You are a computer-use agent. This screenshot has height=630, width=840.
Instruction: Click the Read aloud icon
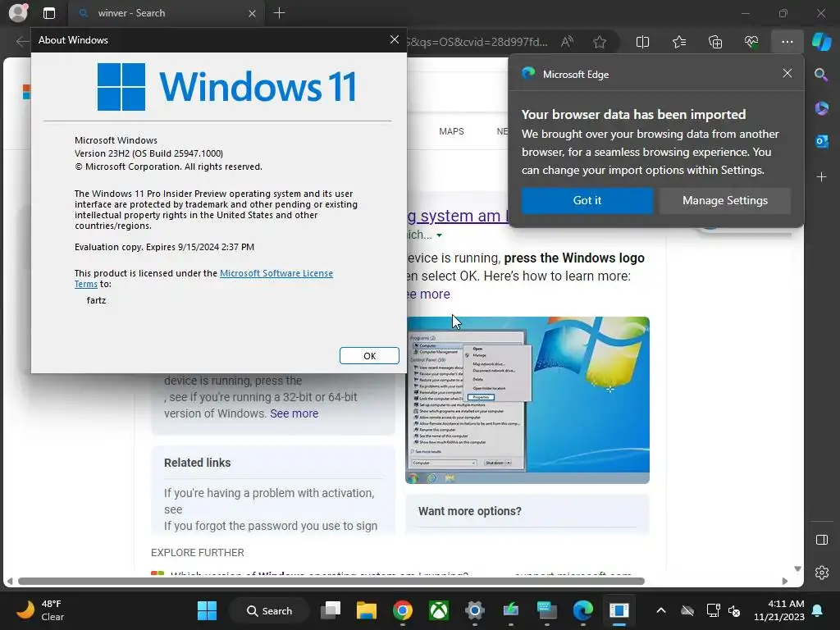point(567,42)
